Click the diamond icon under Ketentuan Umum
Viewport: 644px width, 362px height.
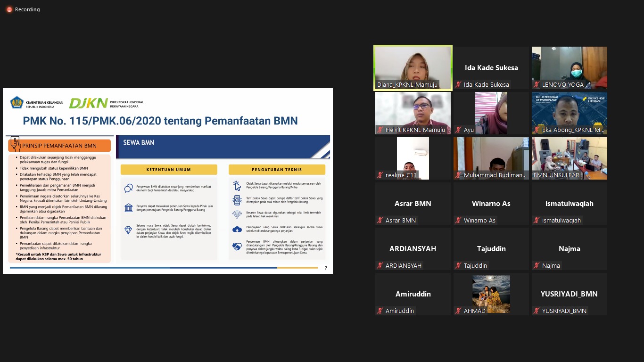[x=128, y=230]
